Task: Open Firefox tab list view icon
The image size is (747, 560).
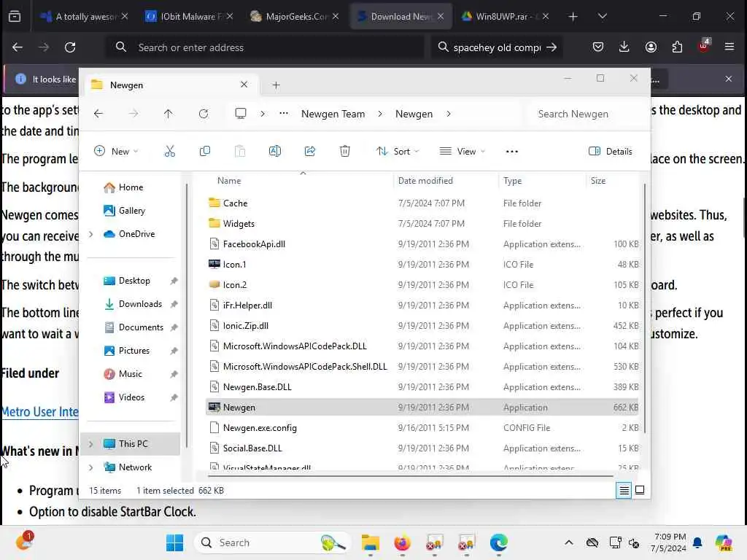Action: coord(15,17)
